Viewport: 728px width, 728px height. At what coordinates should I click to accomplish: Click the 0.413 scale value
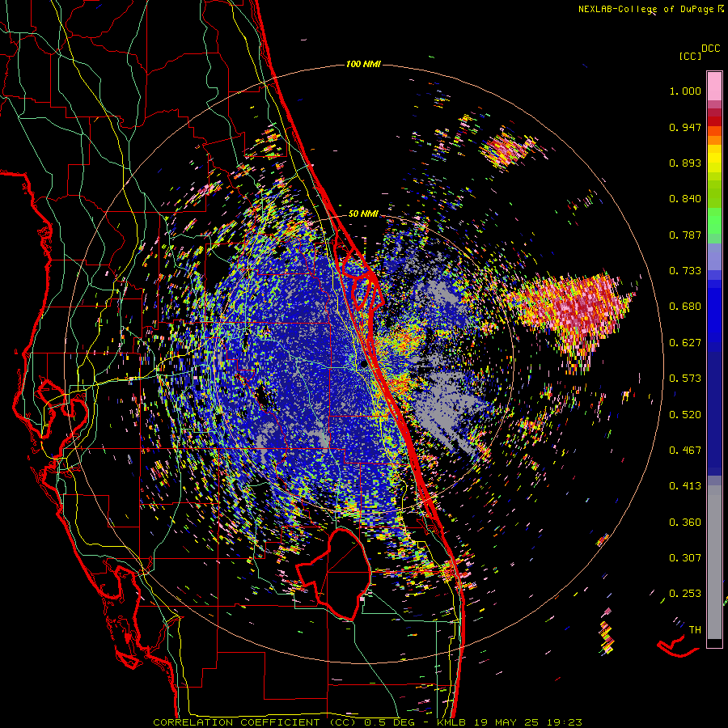[x=685, y=486]
